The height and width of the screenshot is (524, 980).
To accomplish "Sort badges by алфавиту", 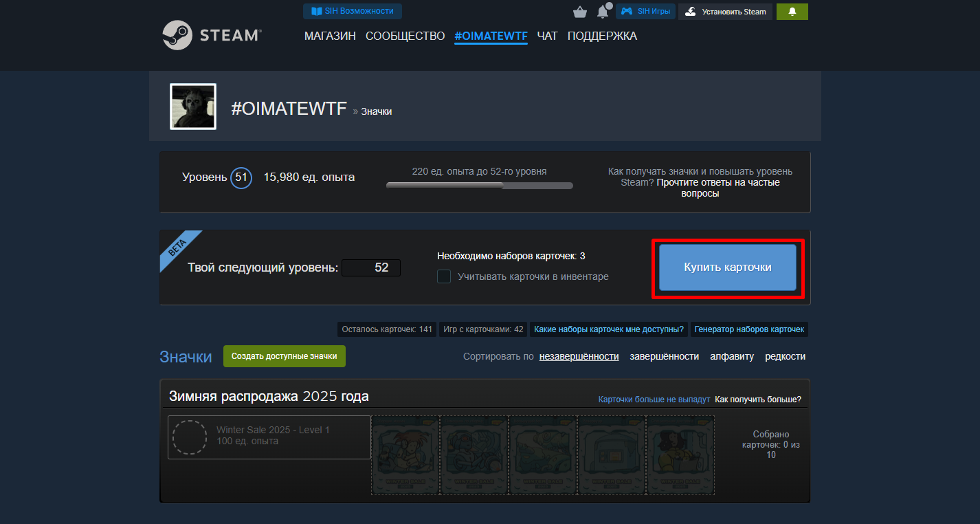I will coord(732,356).
